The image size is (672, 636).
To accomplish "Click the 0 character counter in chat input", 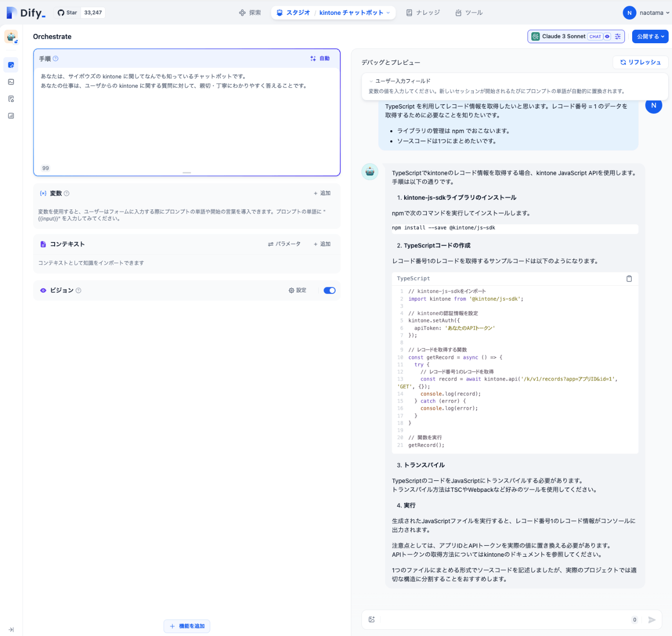I will [x=635, y=620].
